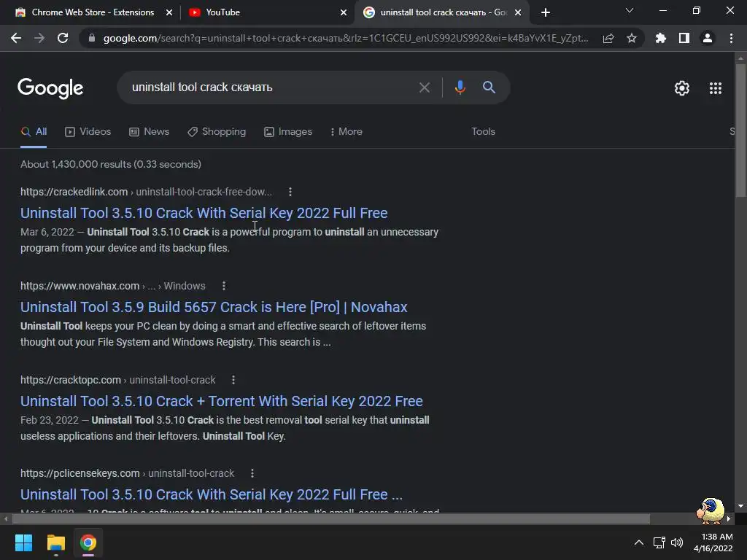Viewport: 747px width, 560px height.
Task: Open the new tab plus button
Action: pyautogui.click(x=546, y=12)
